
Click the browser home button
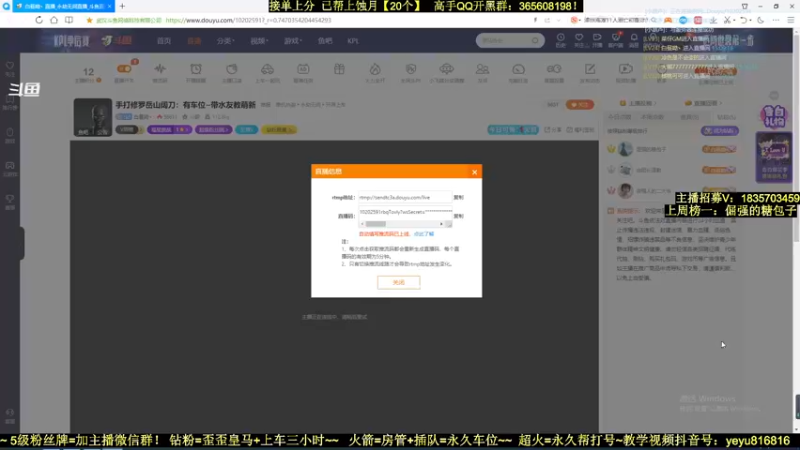[54, 20]
